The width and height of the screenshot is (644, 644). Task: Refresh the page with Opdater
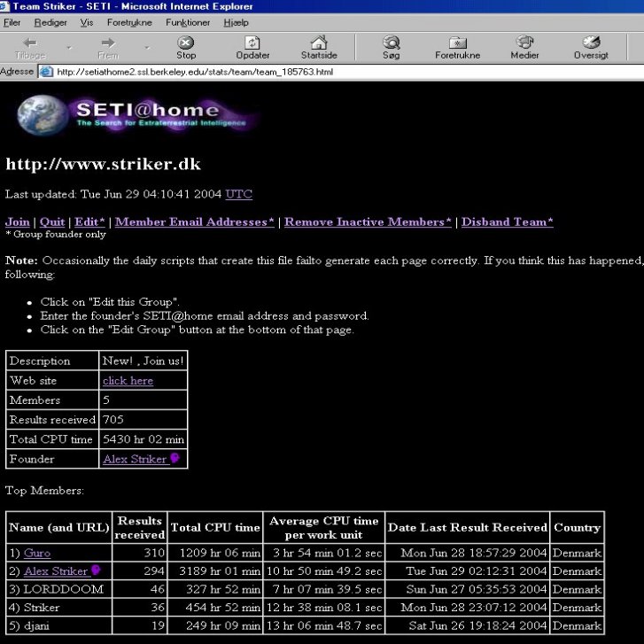pyautogui.click(x=252, y=47)
